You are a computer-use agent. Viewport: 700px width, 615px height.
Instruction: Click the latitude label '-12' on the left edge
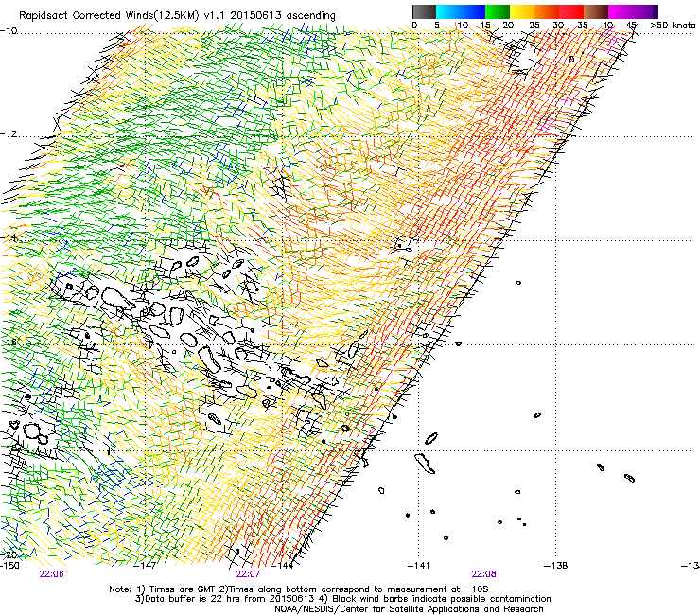click(x=9, y=134)
